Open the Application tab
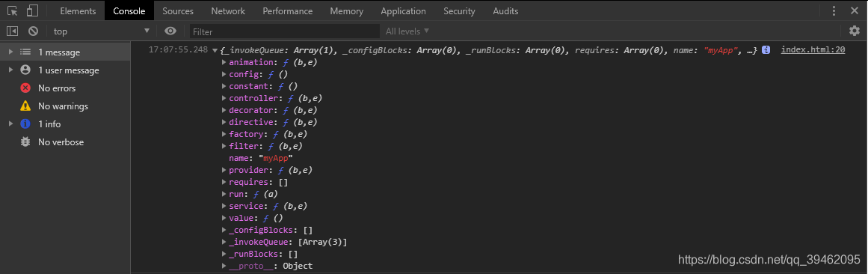This screenshot has height=274, width=868. [x=404, y=10]
